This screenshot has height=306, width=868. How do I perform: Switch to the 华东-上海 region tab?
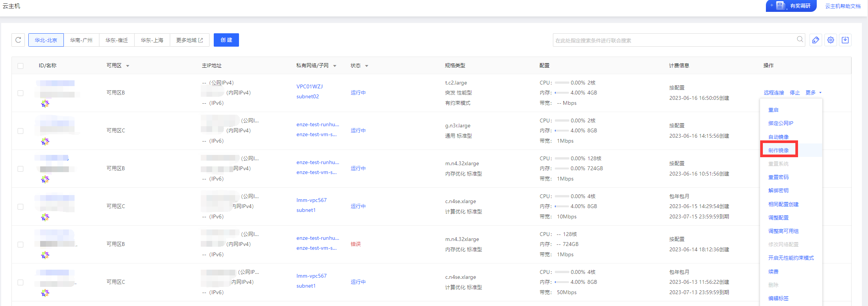(x=152, y=40)
